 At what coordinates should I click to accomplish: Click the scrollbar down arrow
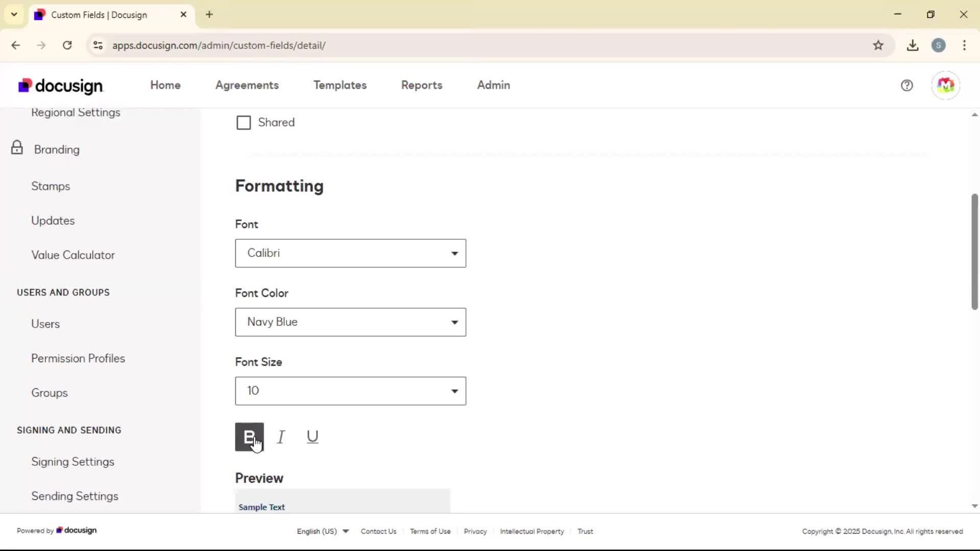tap(974, 506)
